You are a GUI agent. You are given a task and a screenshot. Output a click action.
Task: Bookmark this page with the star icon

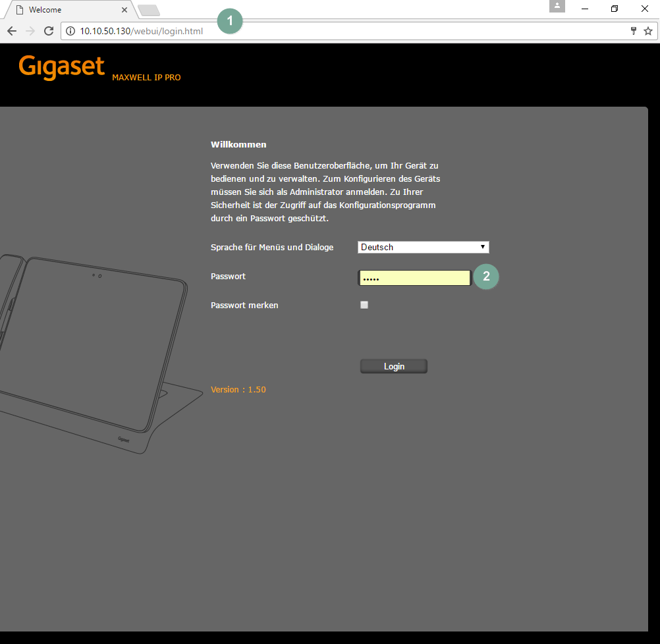click(648, 31)
